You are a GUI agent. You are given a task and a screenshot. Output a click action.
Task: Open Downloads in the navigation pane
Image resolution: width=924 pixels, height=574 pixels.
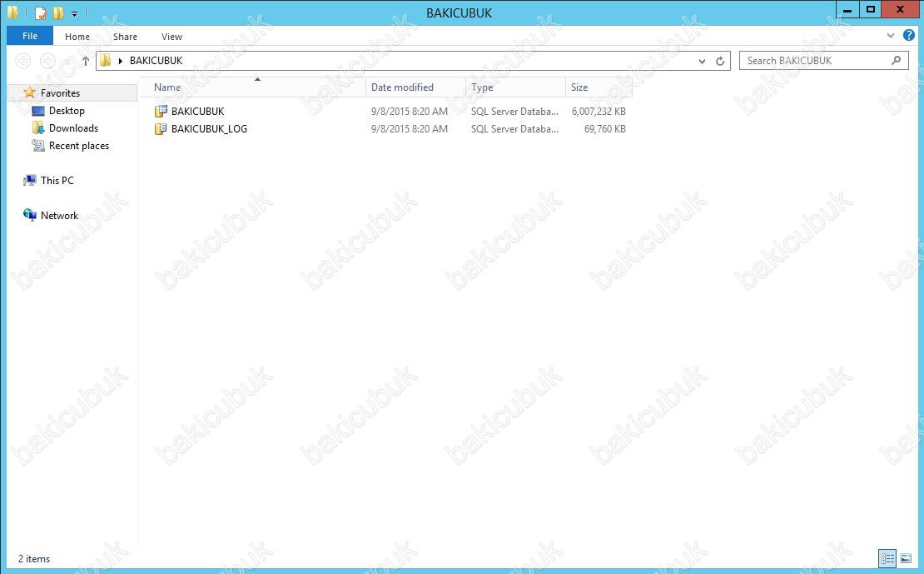(x=73, y=128)
